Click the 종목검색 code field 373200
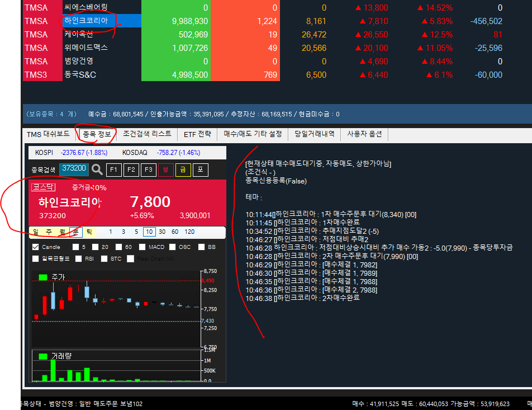 (74, 169)
